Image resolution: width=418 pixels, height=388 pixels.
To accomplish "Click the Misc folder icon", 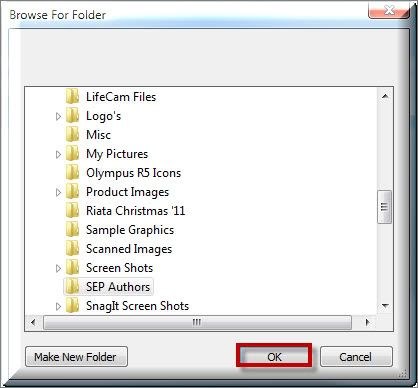I will pyautogui.click(x=72, y=135).
